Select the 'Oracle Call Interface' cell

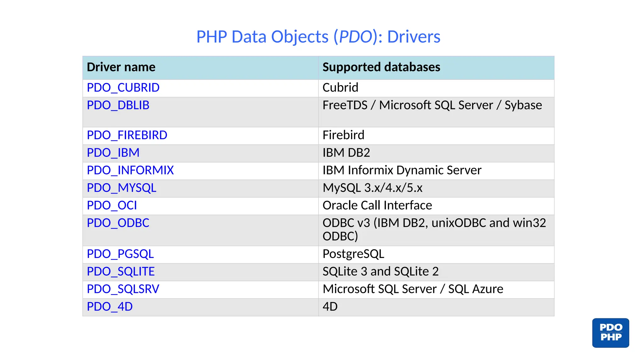(x=436, y=206)
